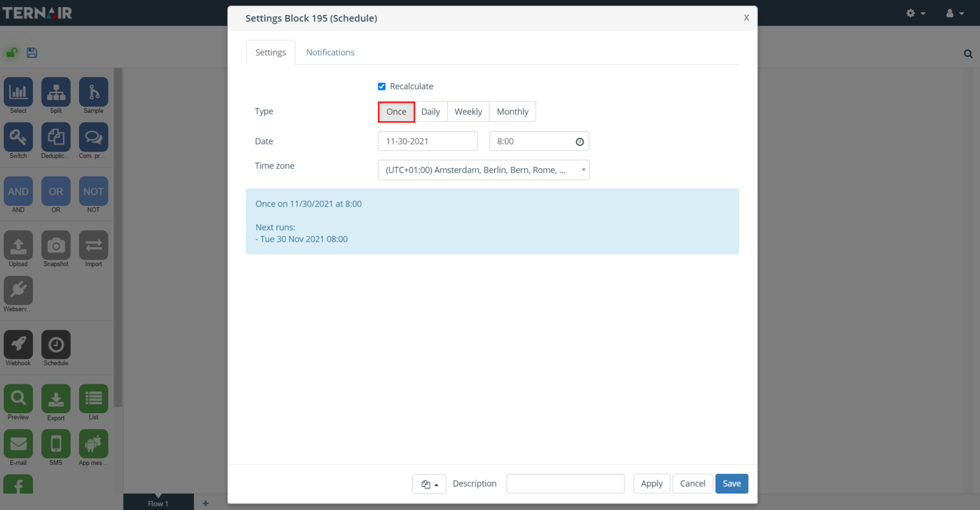Open the Time zone dropdown
The height and width of the screenshot is (510, 980).
coord(484,170)
